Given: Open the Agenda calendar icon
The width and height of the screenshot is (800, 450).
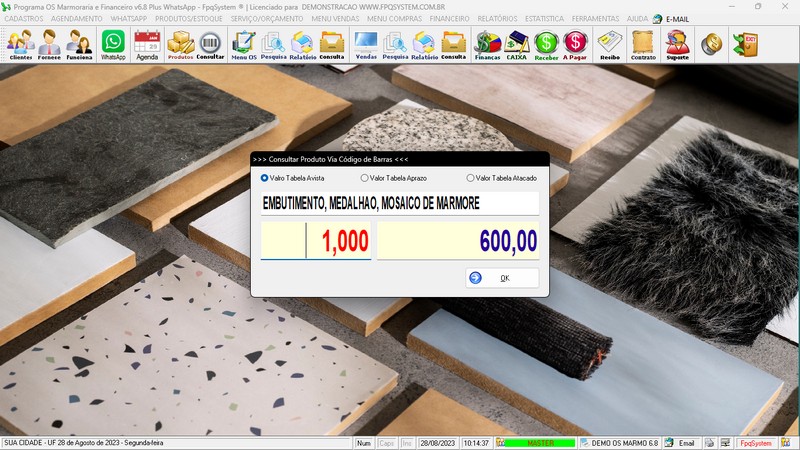Looking at the screenshot, I should (147, 44).
